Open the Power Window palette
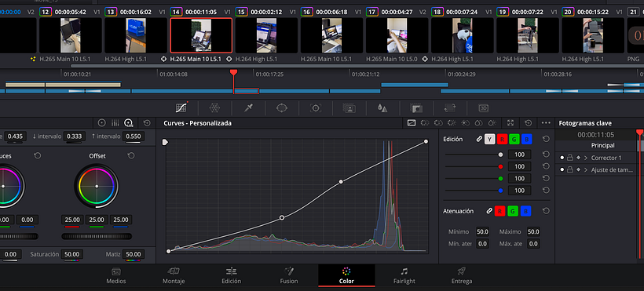The height and width of the screenshot is (291, 644). pos(282,108)
